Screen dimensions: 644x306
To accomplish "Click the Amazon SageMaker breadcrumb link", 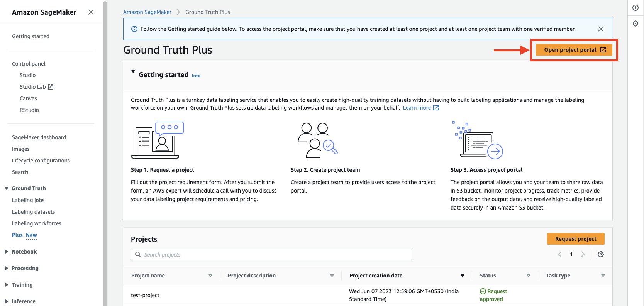I will click(147, 12).
